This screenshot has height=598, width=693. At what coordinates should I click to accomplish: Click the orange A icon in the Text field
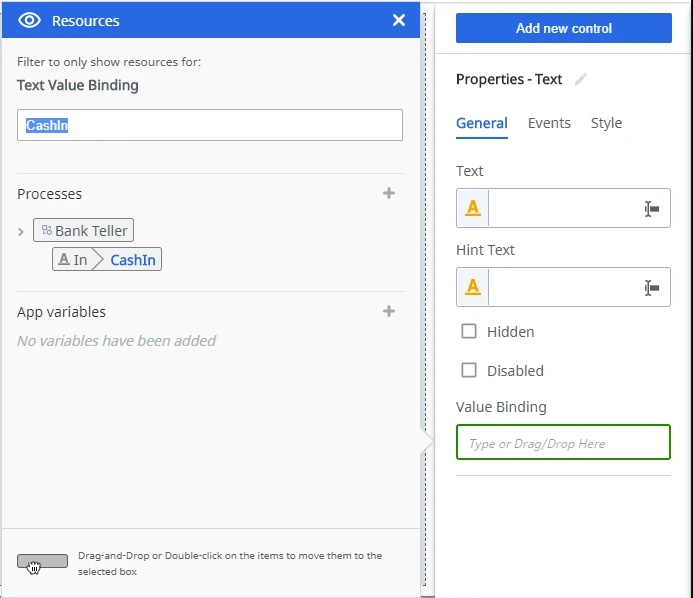[472, 208]
